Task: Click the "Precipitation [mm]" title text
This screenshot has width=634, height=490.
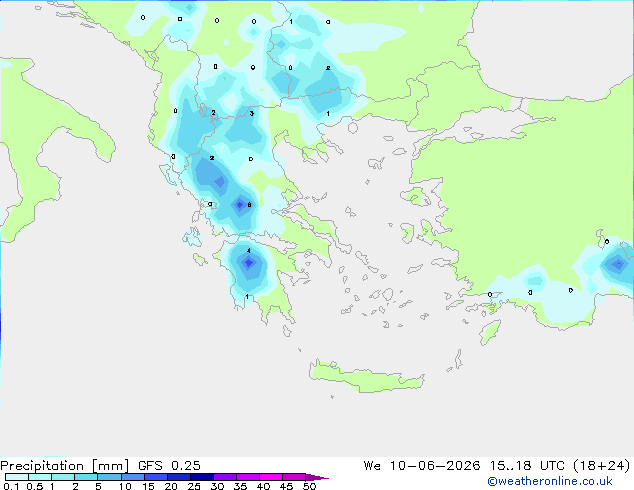Action: [65, 466]
